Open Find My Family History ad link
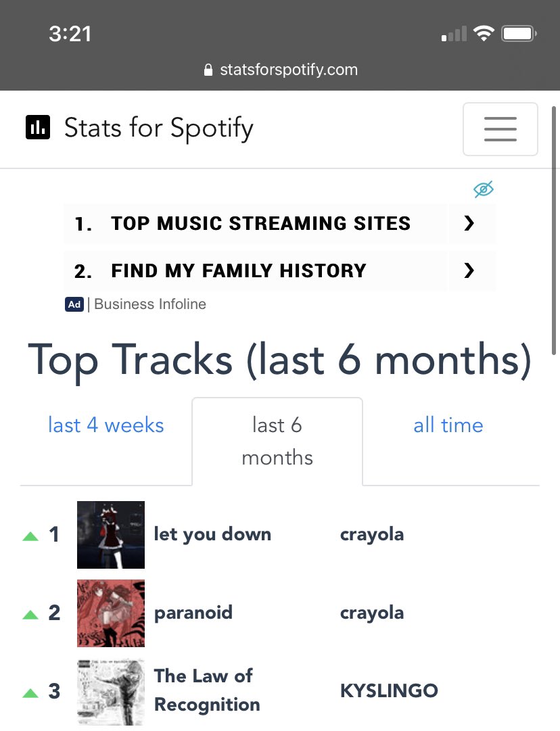560x731 pixels. coord(238,271)
